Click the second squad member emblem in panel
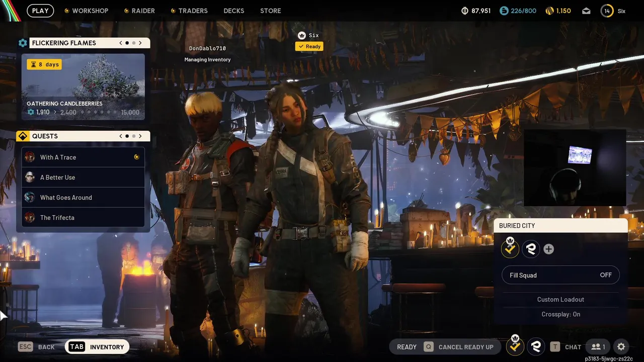 click(530, 248)
